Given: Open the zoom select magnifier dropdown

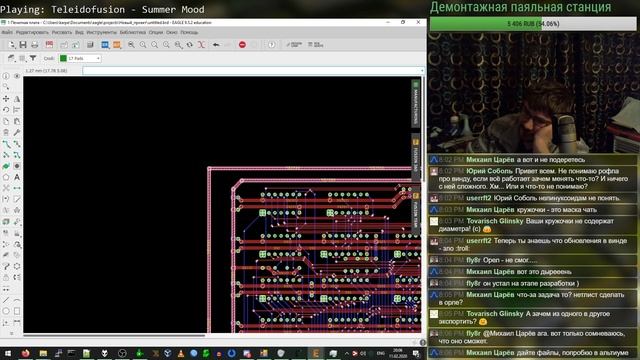Looking at the screenshot, I should coord(178,44).
